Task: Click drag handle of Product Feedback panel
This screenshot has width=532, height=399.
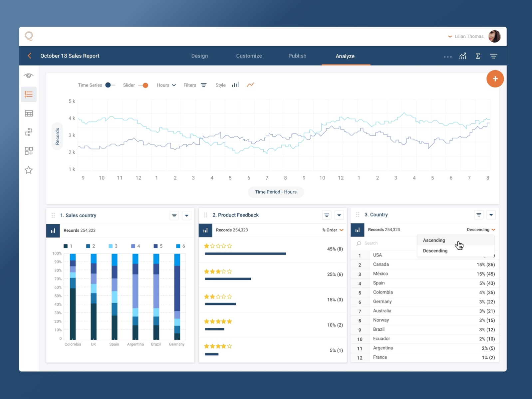Action: (206, 215)
